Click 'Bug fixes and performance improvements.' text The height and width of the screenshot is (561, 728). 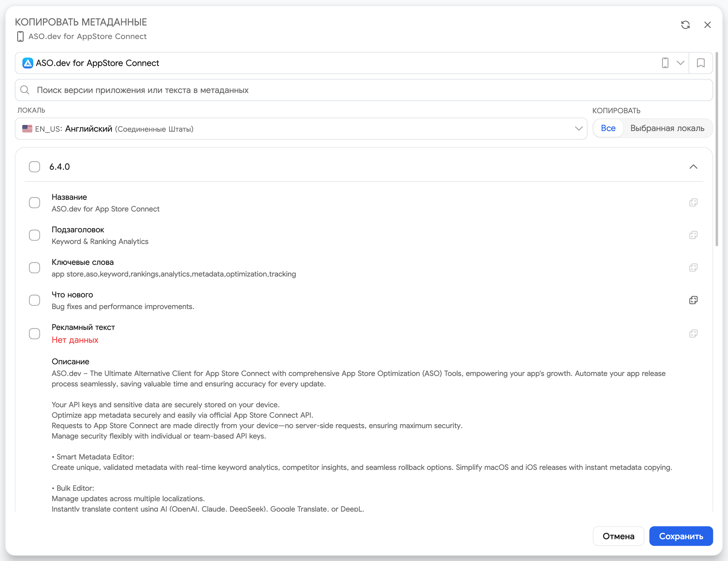tap(123, 307)
